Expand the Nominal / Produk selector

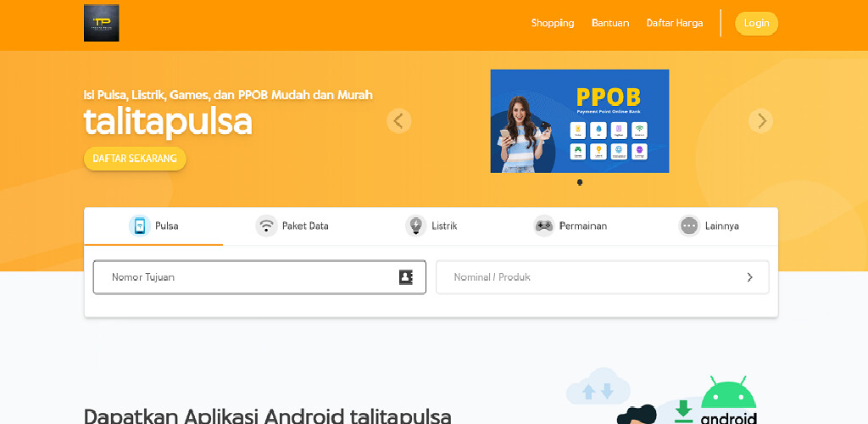click(x=603, y=277)
